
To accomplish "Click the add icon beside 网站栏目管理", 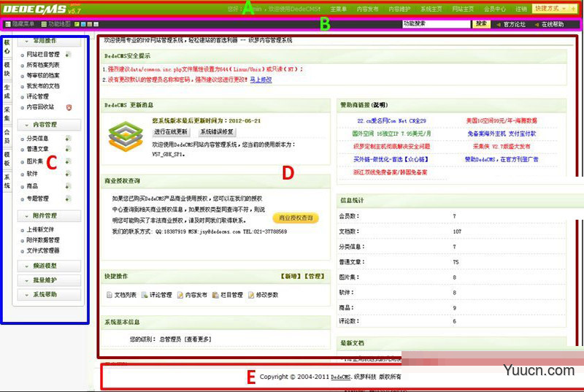I will coord(68,54).
